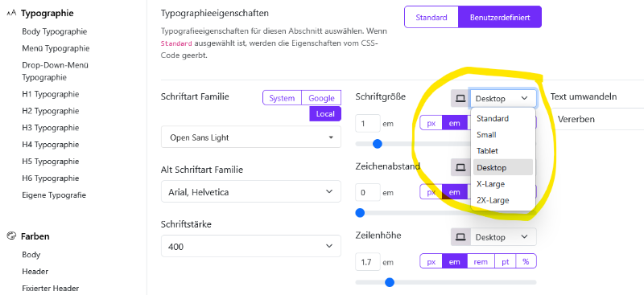Click the Typographie section icon in sidebar
This screenshot has height=295, width=644.
[x=11, y=13]
